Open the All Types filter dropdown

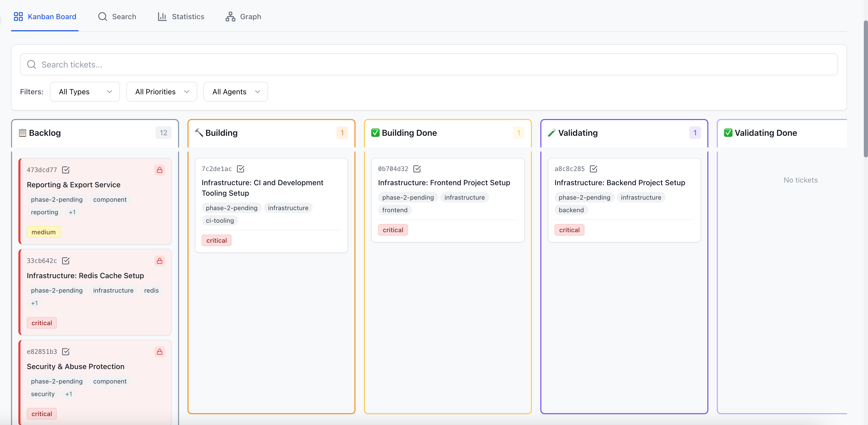pyautogui.click(x=85, y=91)
